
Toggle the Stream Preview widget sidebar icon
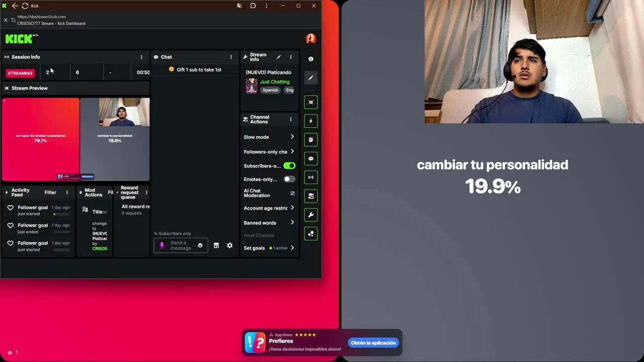(311, 102)
